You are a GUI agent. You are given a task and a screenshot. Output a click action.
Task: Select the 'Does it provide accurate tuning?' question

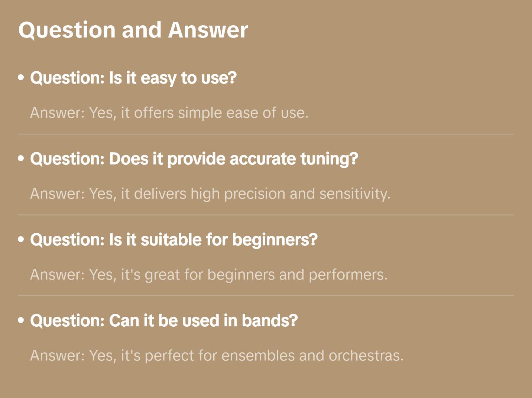pyautogui.click(x=194, y=159)
